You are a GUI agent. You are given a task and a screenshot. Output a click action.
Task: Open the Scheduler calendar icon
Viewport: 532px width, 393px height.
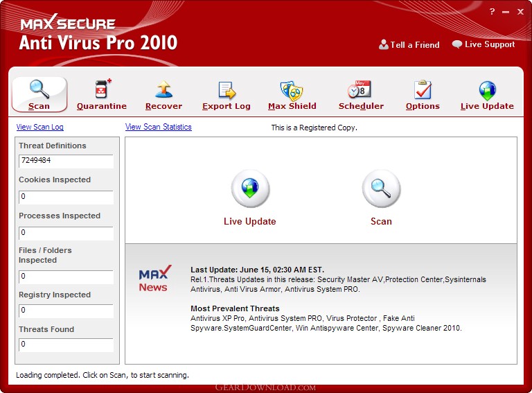click(360, 89)
